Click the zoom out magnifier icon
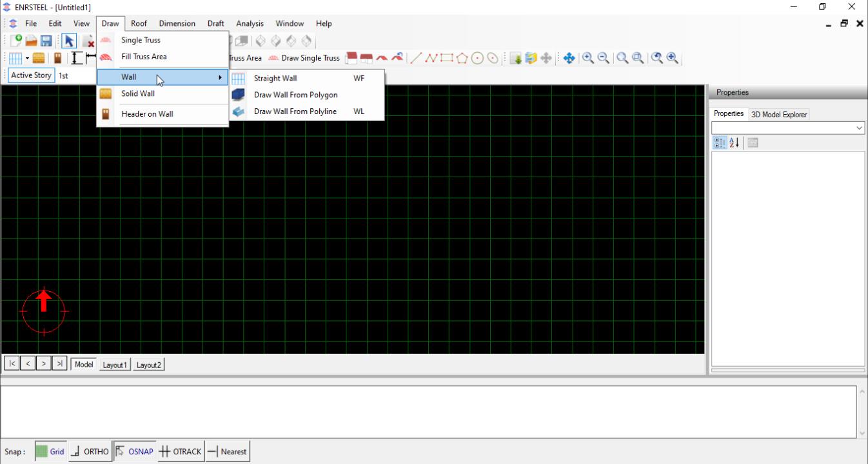Screen dimensions: 868x464 604,58
